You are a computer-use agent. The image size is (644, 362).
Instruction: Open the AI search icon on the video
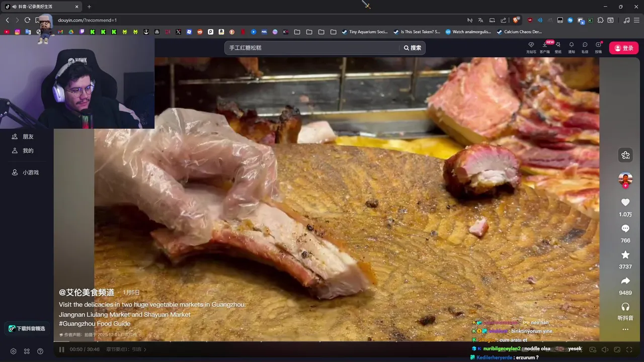[x=625, y=155]
